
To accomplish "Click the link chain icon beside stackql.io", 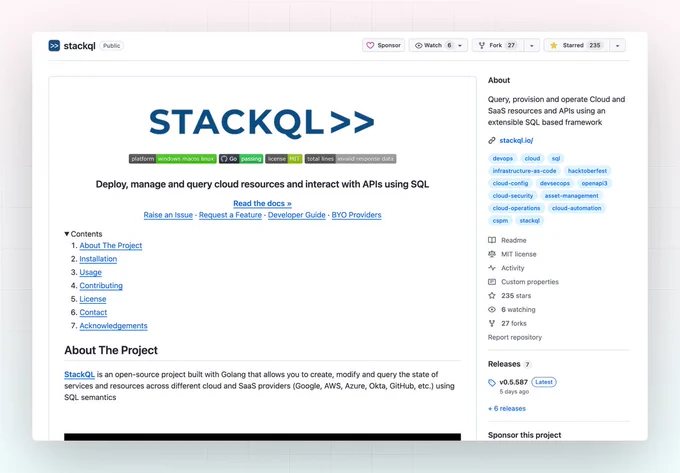I will pyautogui.click(x=492, y=140).
